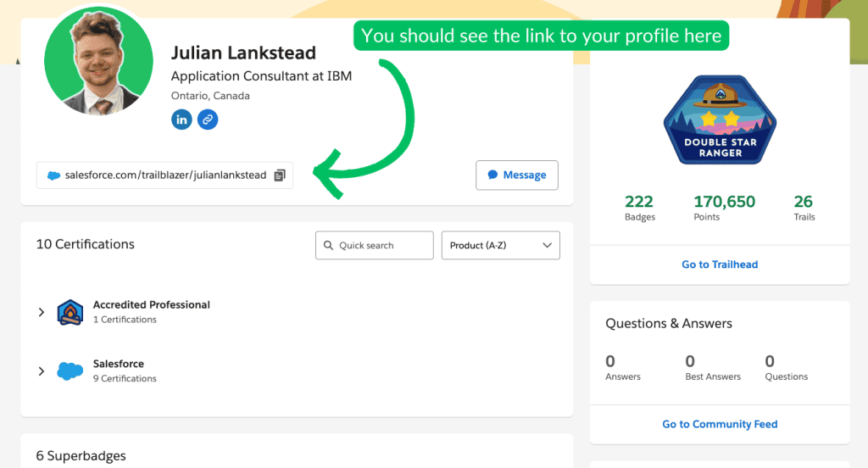Click the 222 Badges count
This screenshot has width=868, height=468.
(x=639, y=207)
